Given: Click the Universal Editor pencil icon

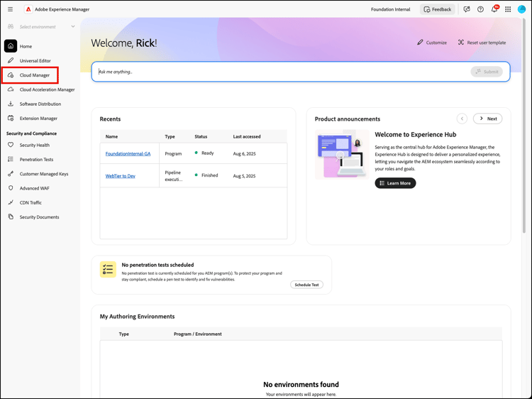Looking at the screenshot, I should (x=11, y=60).
